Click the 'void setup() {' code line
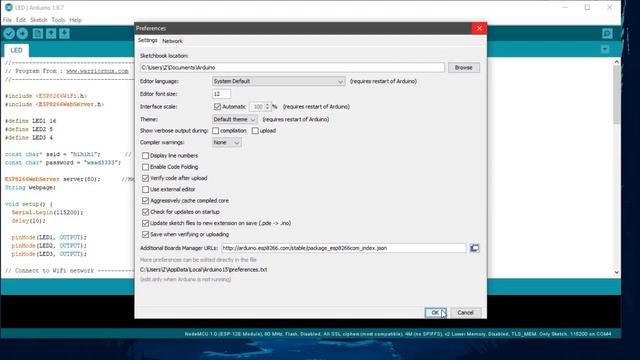This screenshot has width=640, height=360. [x=29, y=204]
